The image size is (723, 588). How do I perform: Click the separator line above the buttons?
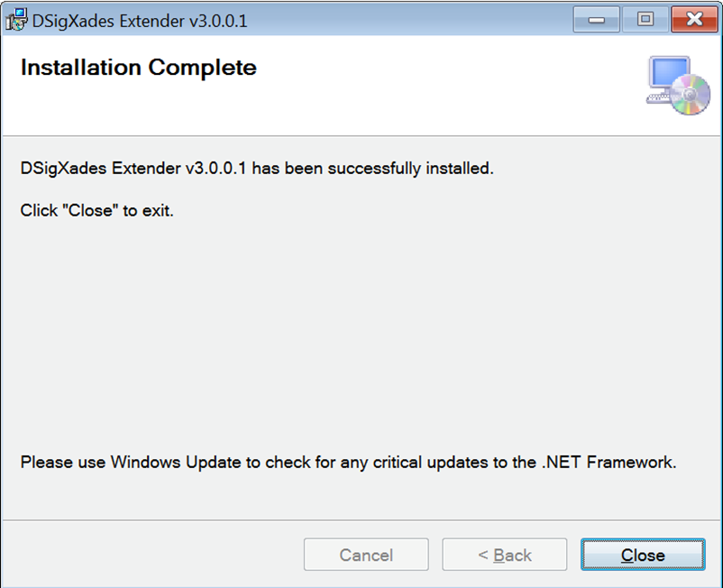(361, 520)
